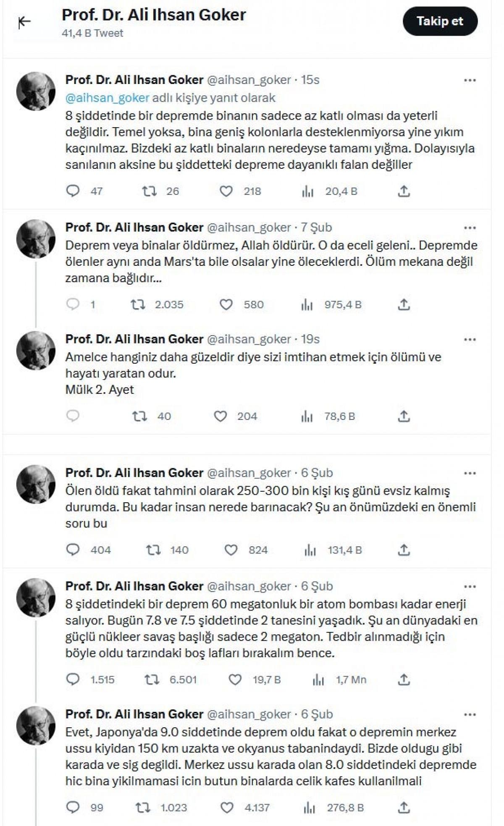Share the tweet with 276,8 B views
The height and width of the screenshot is (826, 504).
point(404,807)
